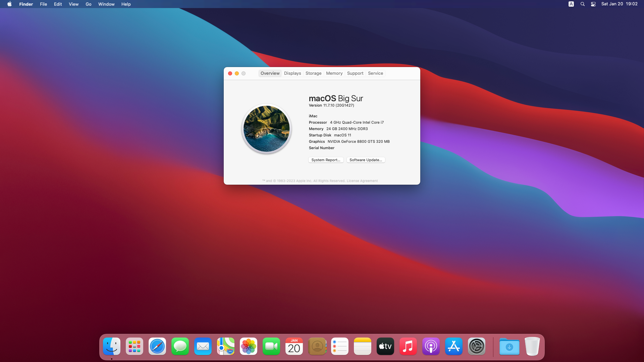
Task: Click the System Report button
Action: pyautogui.click(x=326, y=160)
